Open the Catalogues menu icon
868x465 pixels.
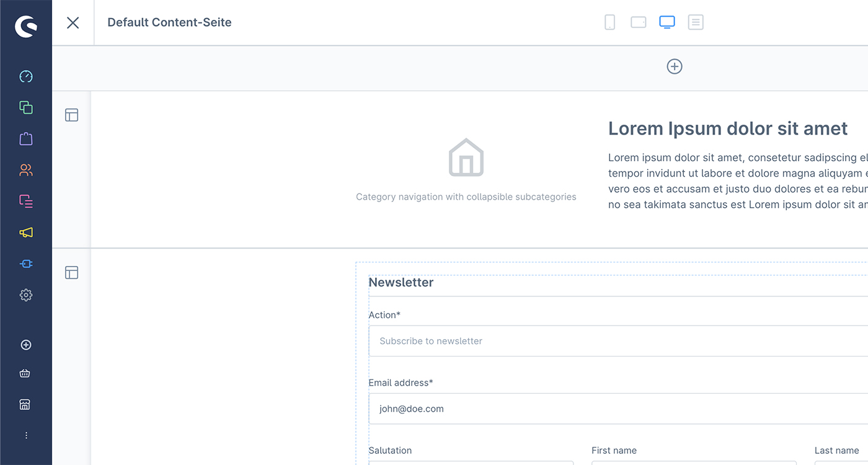coord(26,108)
